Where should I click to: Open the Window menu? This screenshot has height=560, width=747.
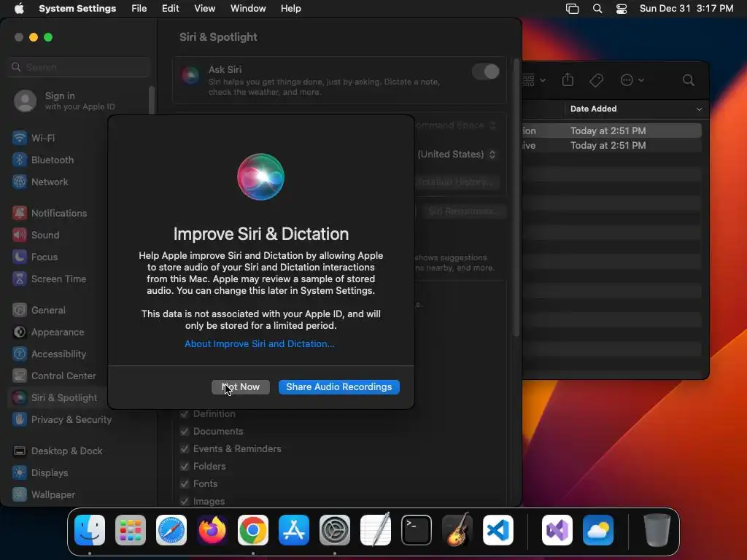click(248, 8)
